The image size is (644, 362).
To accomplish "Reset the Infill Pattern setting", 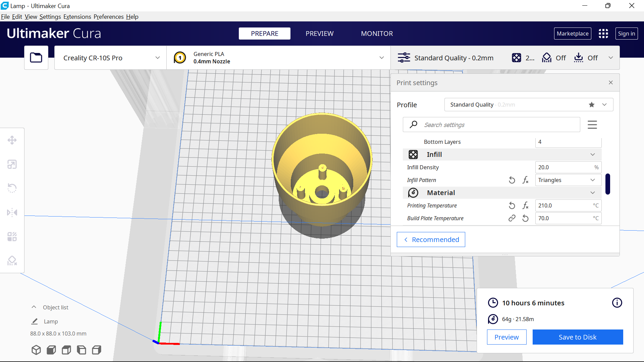I will [x=512, y=180].
